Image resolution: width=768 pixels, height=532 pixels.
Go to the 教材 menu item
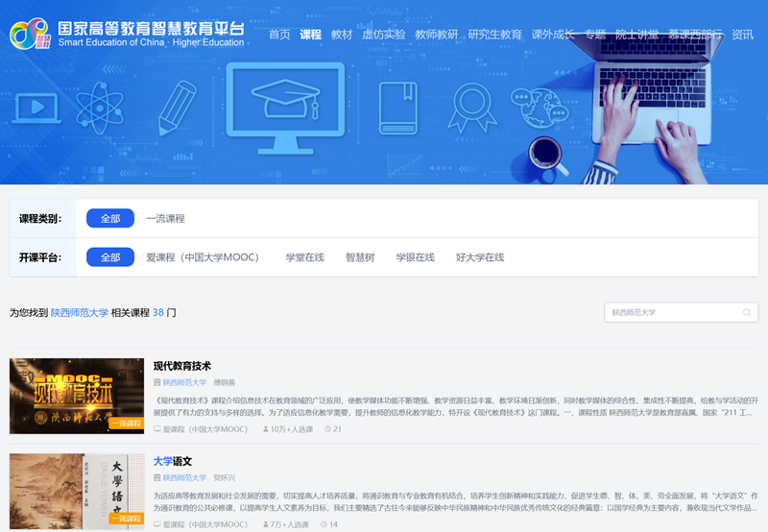(x=342, y=35)
